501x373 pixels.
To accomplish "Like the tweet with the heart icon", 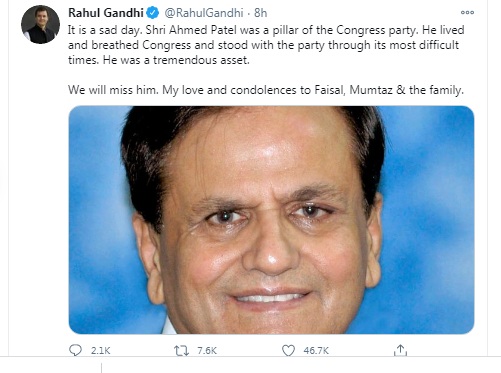I will (288, 350).
